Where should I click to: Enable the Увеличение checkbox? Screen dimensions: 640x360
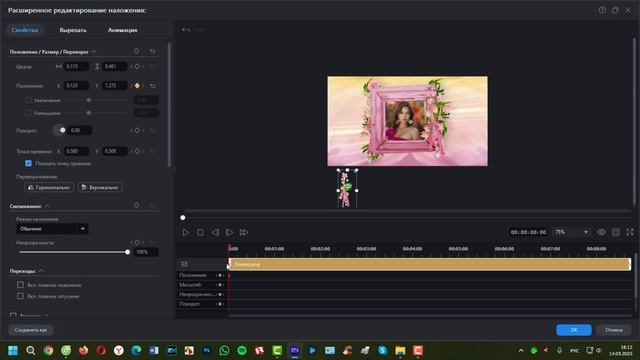pyautogui.click(x=28, y=100)
